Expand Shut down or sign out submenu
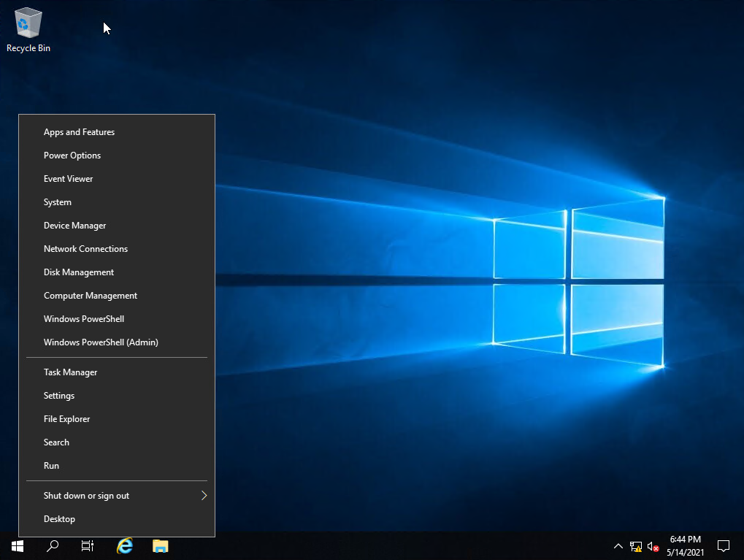This screenshot has width=744, height=560. tap(117, 496)
